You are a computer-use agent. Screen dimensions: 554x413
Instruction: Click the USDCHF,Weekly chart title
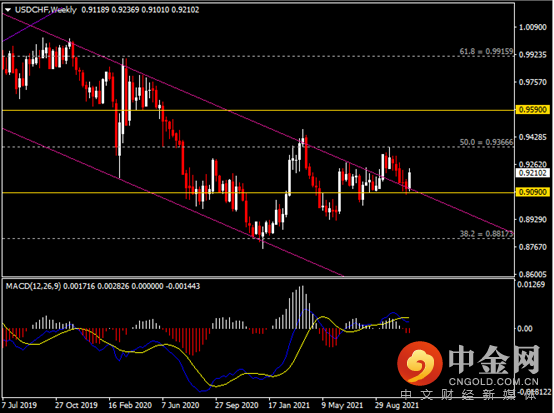tap(46, 10)
